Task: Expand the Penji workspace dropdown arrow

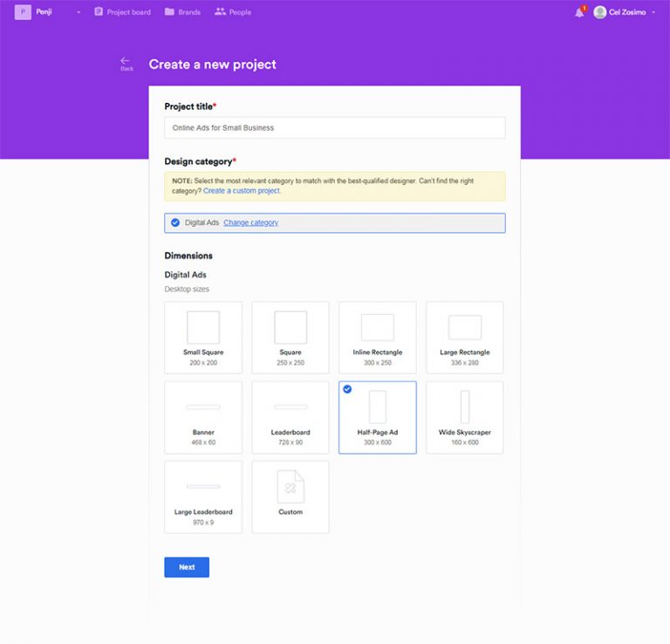Action: click(x=79, y=13)
